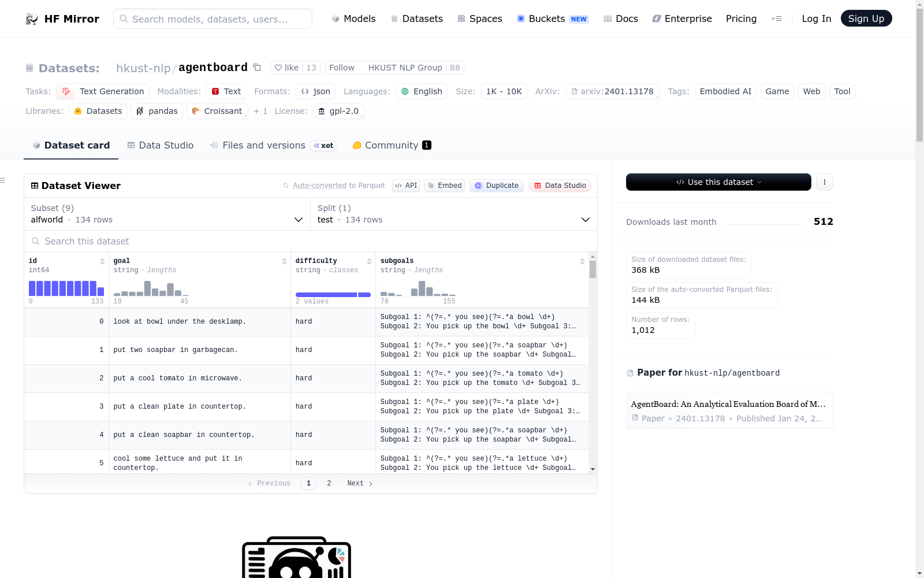The width and height of the screenshot is (924, 578).
Task: Open the Use this dataset dropdown
Action: click(718, 182)
